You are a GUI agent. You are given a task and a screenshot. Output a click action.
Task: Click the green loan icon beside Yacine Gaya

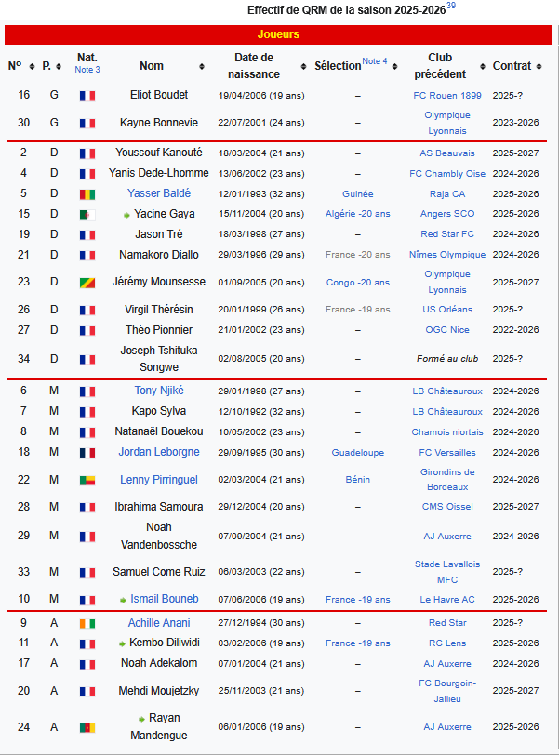126,215
